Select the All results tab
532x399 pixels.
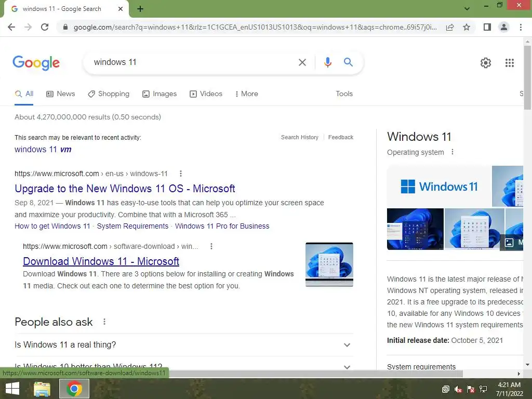pyautogui.click(x=24, y=94)
